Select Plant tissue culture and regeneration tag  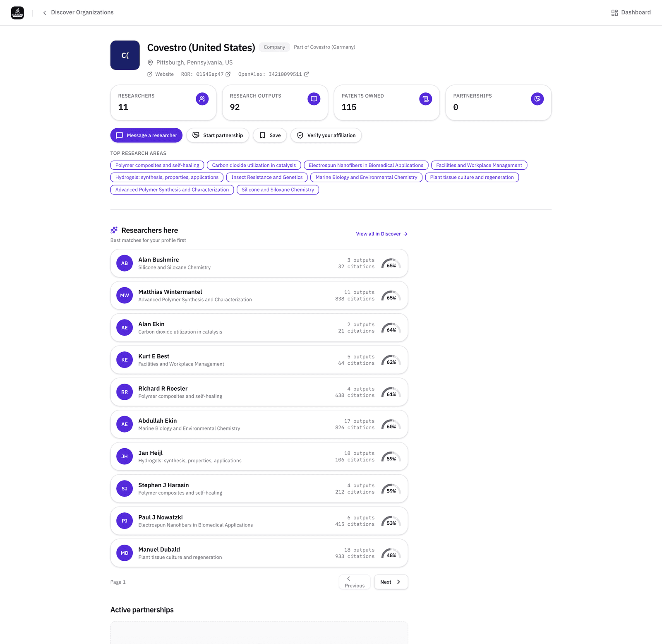472,177
